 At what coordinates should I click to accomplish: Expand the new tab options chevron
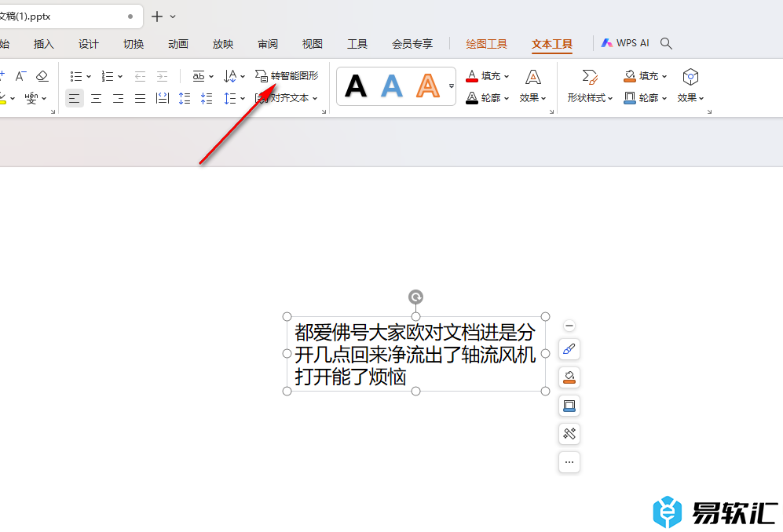(173, 16)
